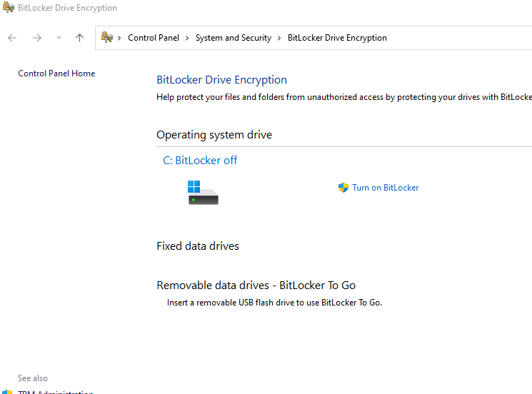Go up one level with Up arrow
The width and height of the screenshot is (532, 394).
pyautogui.click(x=79, y=38)
